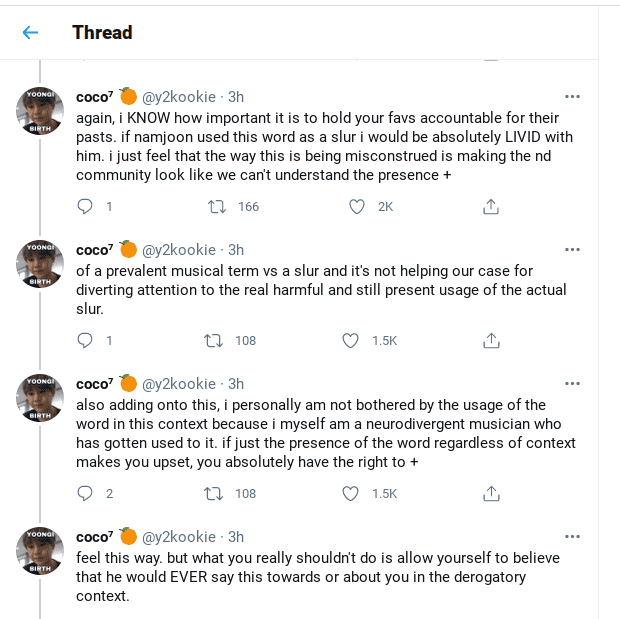Image resolution: width=620 pixels, height=619 pixels.
Task: Share the 'hold your favs accountable' tweet
Action: 491,206
